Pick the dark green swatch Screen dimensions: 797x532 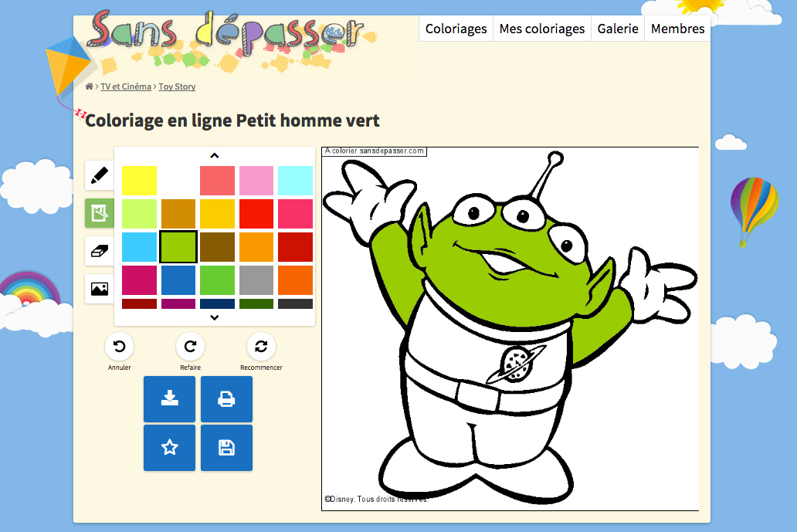click(x=256, y=304)
